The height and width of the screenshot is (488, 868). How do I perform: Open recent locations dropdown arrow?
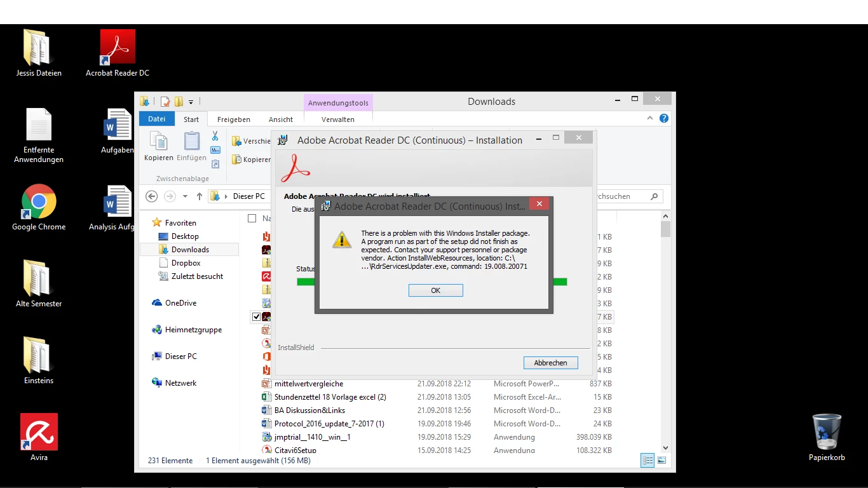(x=185, y=196)
